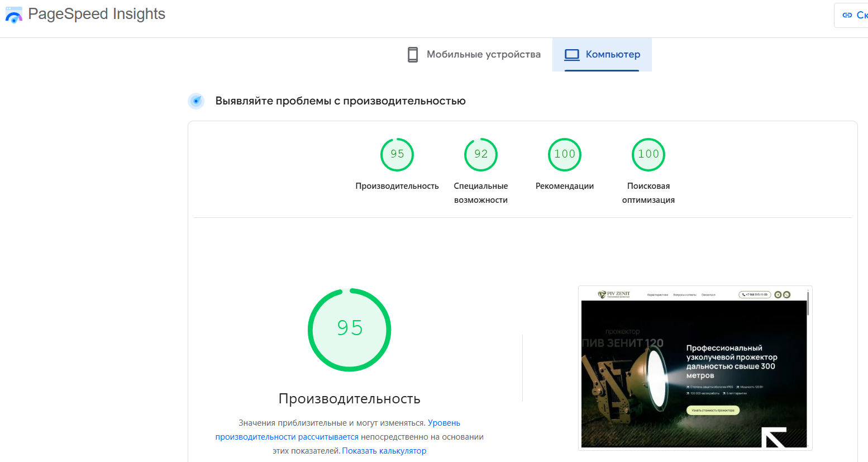Click the 100 Поисковая оптимизация score circle

click(648, 155)
